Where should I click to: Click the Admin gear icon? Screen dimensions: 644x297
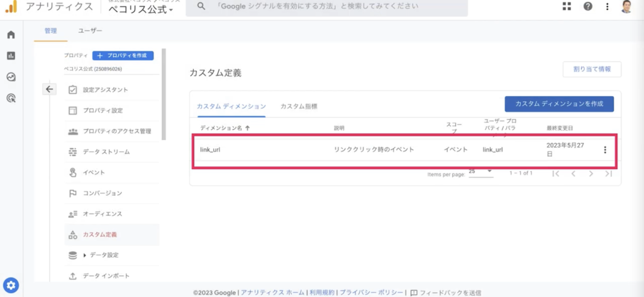pos(11,284)
